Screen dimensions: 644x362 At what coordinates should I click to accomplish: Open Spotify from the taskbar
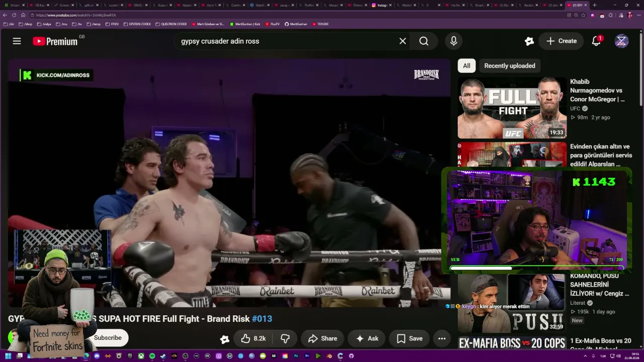[152, 356]
